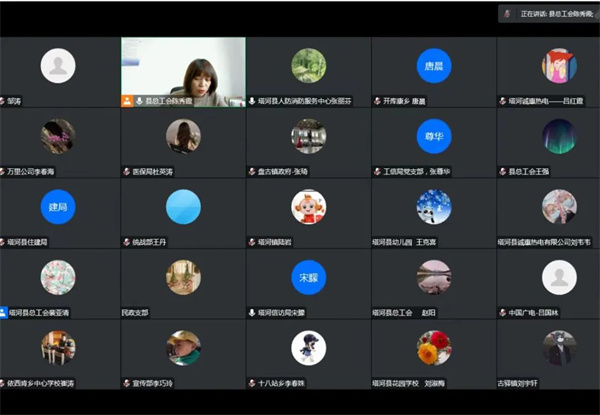The width and height of the screenshot is (600, 415).
Task: Click the mic icon next to 县总工会王强
Action: tap(502, 171)
